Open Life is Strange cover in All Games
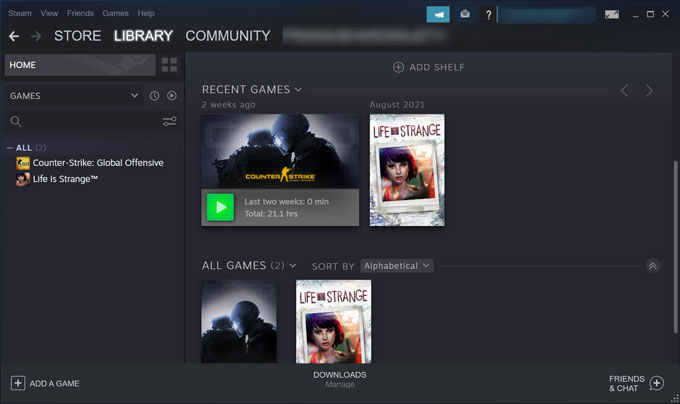Viewport: 680px width, 404px height. pos(333,321)
